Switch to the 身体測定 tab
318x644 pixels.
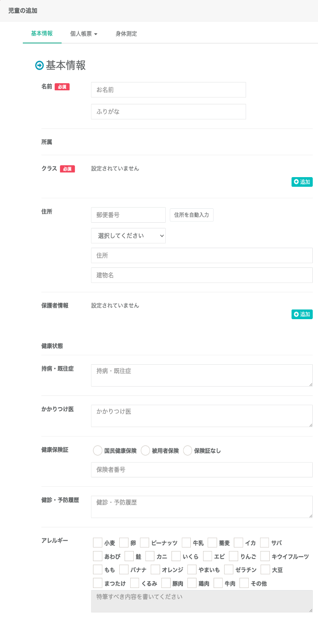126,34
